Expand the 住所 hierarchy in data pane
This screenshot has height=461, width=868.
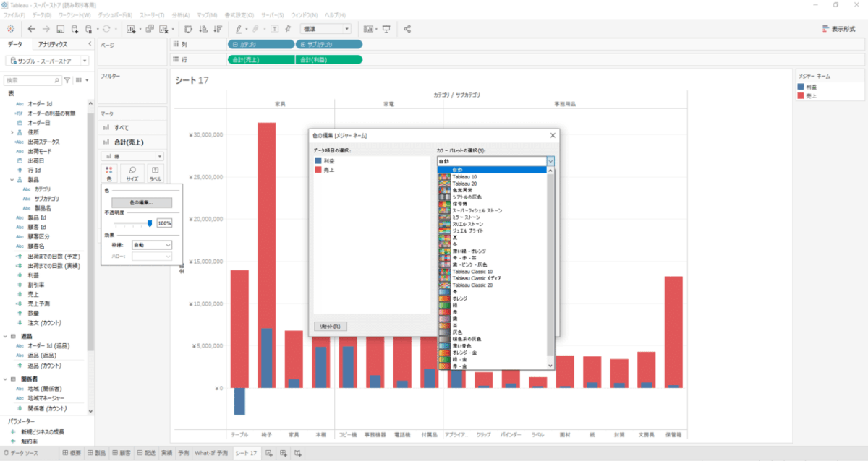click(x=12, y=133)
